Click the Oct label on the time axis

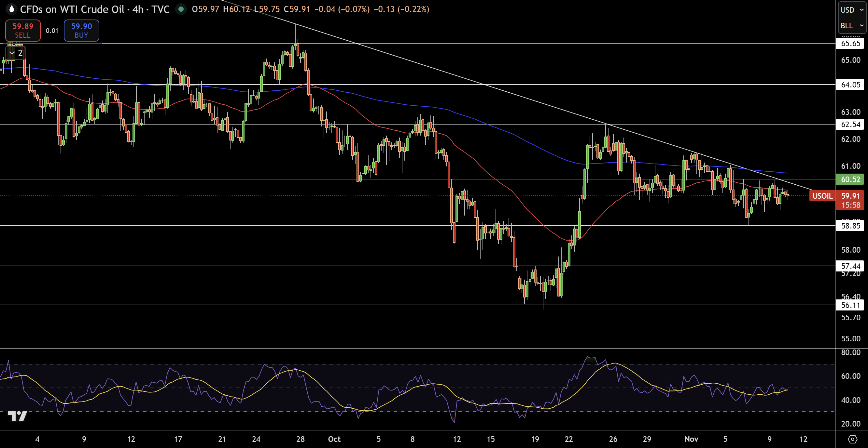pyautogui.click(x=334, y=439)
